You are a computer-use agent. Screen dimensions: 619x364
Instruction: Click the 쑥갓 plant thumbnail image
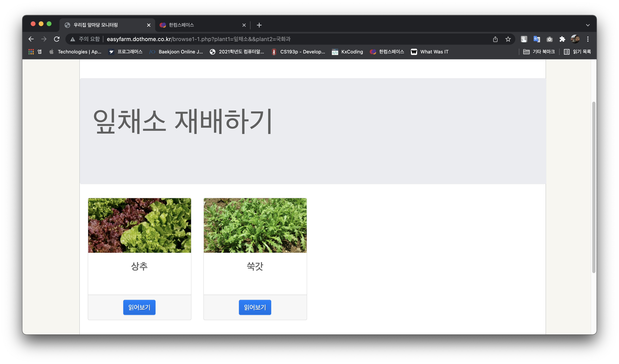pos(255,225)
